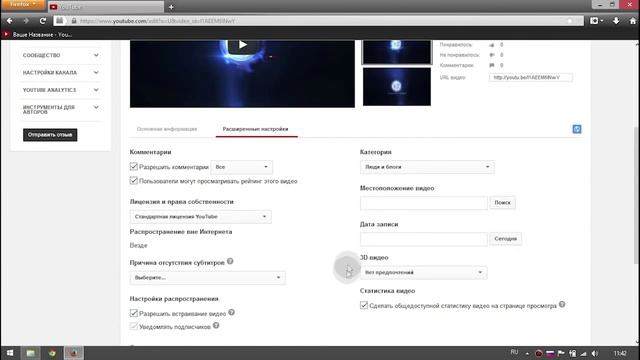Image resolution: width=640 pixels, height=360 pixels.
Task: Toggle the Разрешать комментарии checkbox
Action: coord(133,166)
